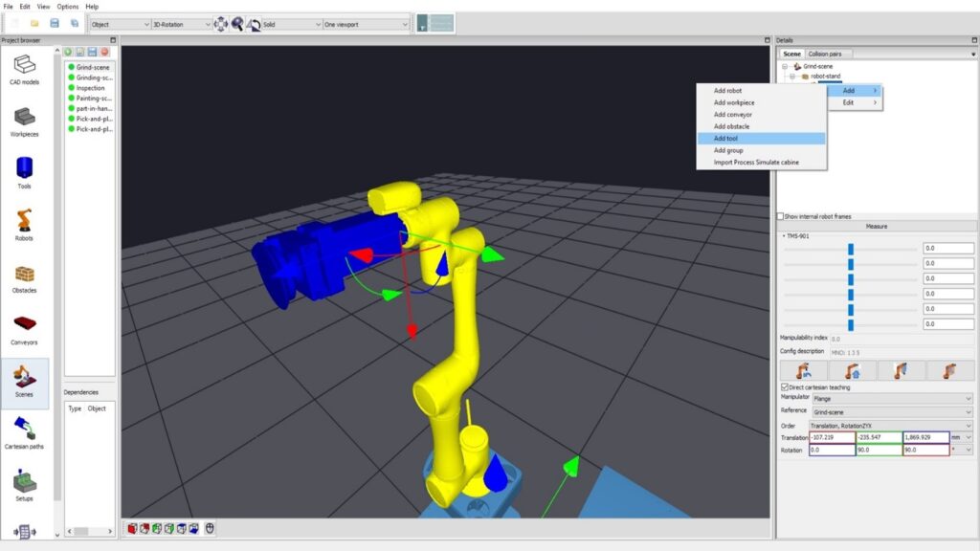
Task: Click the green add-scene icon above list
Action: click(68, 52)
